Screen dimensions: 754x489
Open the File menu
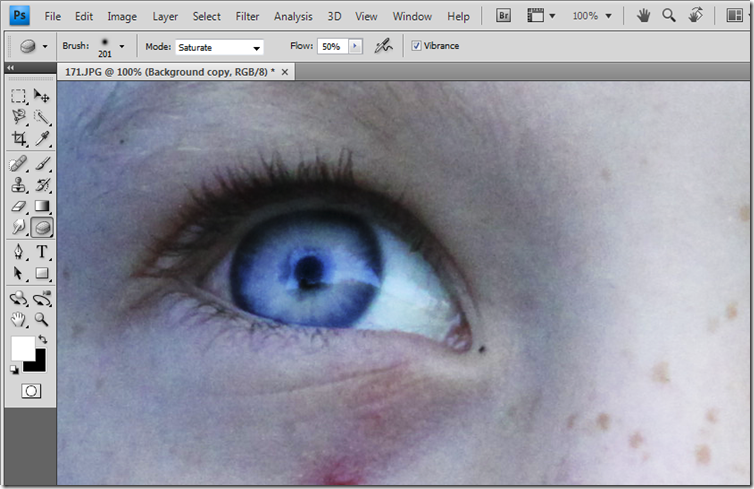52,16
